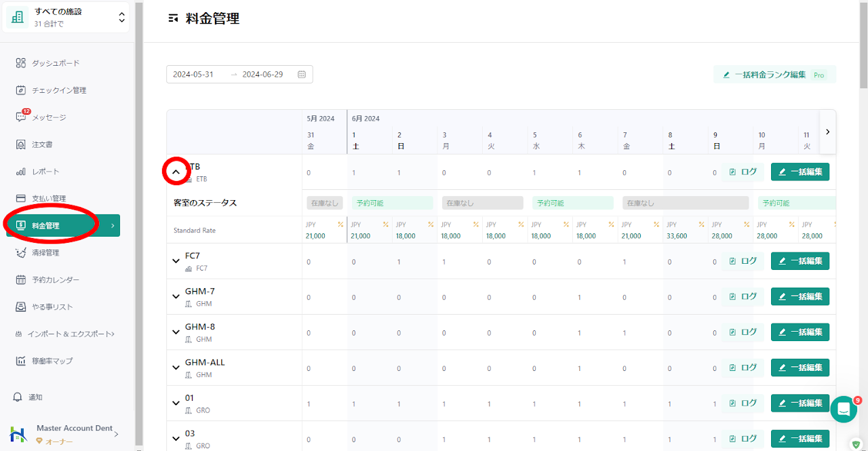Open ダッシュボード from the sidebar
868x451 pixels.
(x=55, y=63)
